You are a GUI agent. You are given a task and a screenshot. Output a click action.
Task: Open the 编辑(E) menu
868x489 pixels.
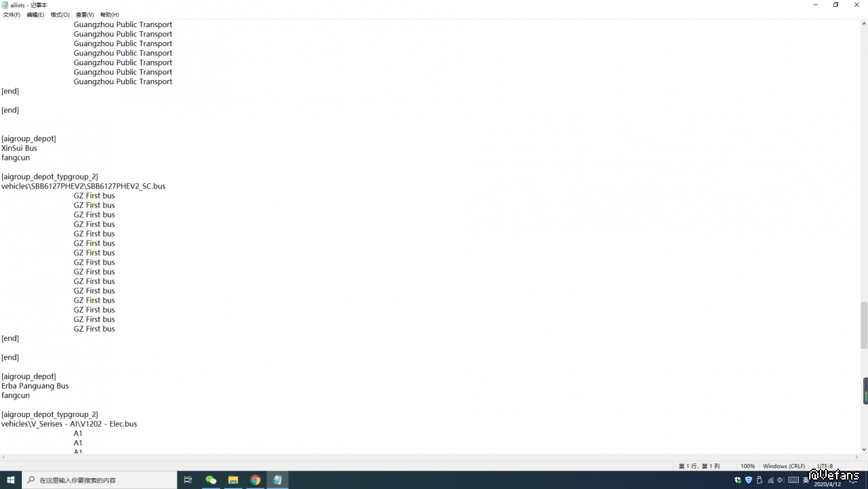point(35,15)
